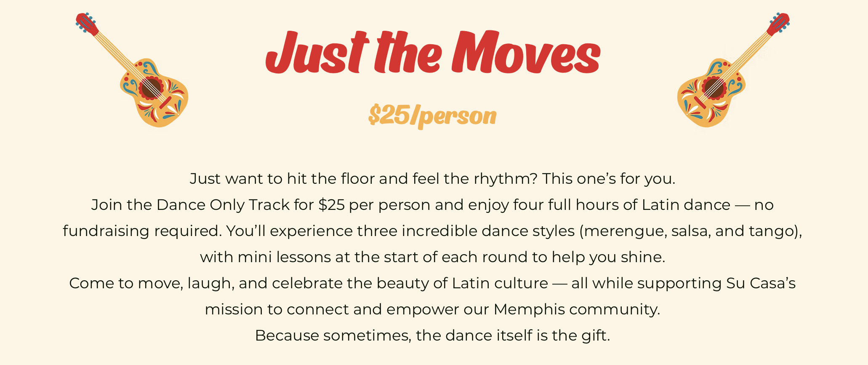Click the left guitar's red headstock
868x365 pixels.
click(x=87, y=24)
